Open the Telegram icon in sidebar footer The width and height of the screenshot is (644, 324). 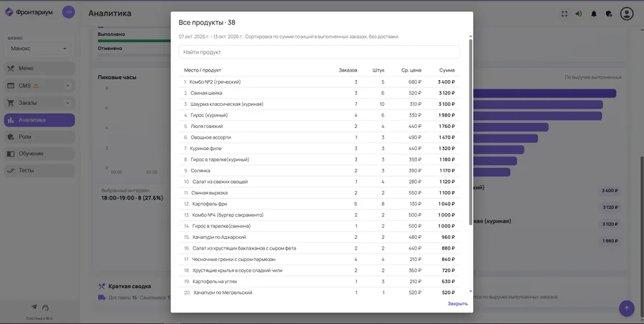tap(34, 307)
